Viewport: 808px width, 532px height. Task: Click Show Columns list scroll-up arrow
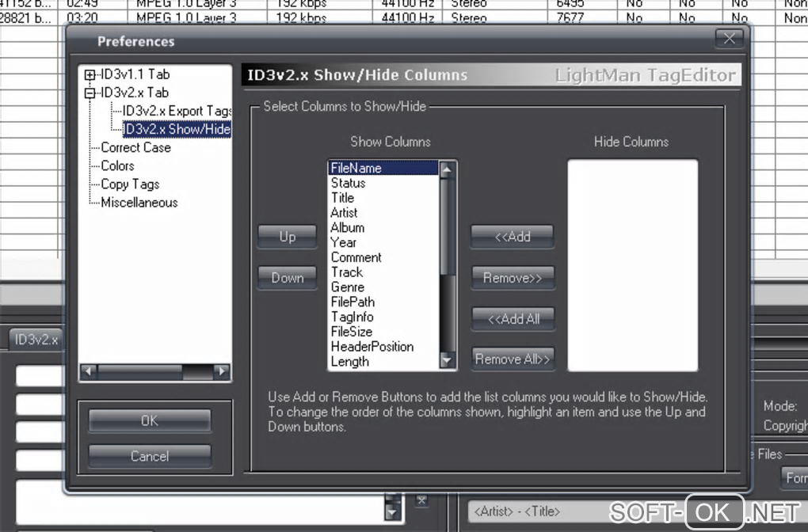coord(448,169)
